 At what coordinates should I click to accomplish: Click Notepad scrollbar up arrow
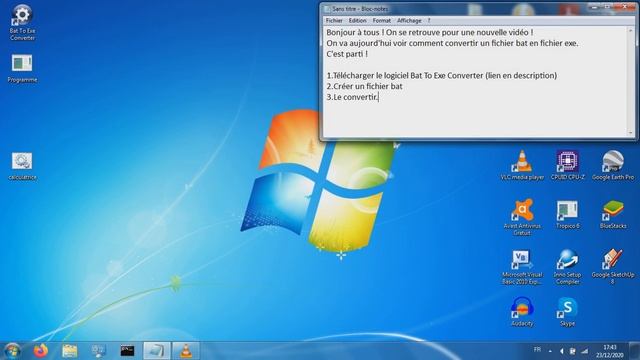coord(631,31)
